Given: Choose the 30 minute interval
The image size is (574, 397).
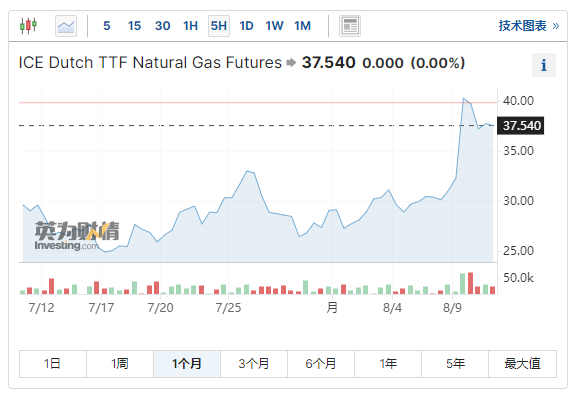Looking at the screenshot, I should pos(163,26).
